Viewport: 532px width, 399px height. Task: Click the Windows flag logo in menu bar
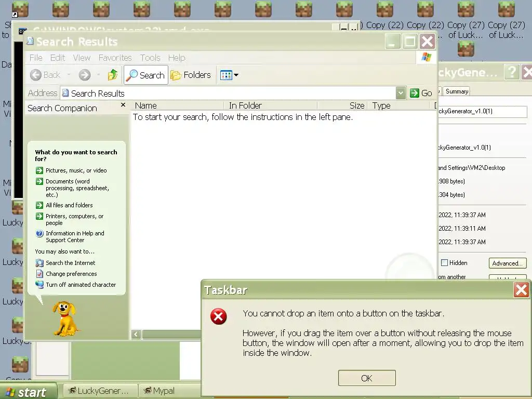point(426,57)
